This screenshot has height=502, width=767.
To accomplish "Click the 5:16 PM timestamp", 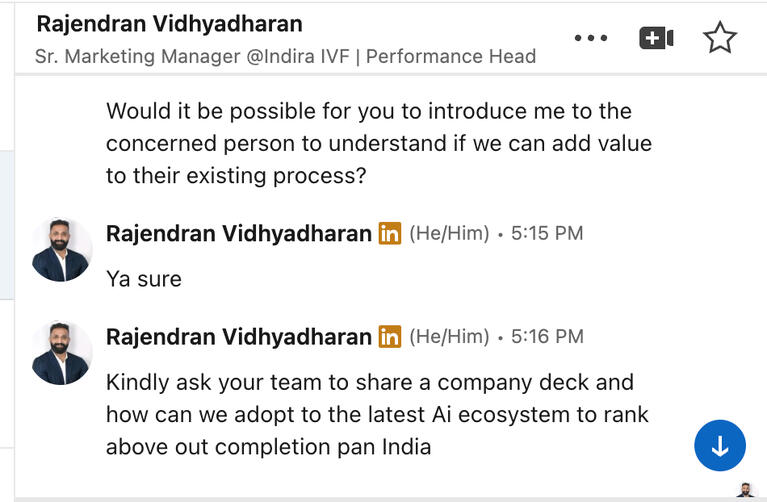I will point(547,337).
